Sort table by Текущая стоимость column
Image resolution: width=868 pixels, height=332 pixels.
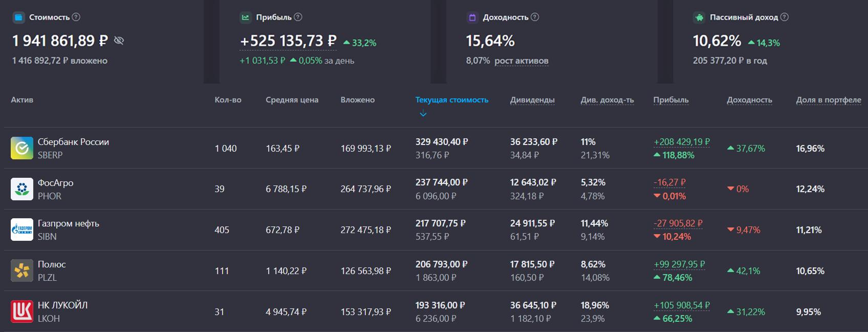[x=451, y=100]
